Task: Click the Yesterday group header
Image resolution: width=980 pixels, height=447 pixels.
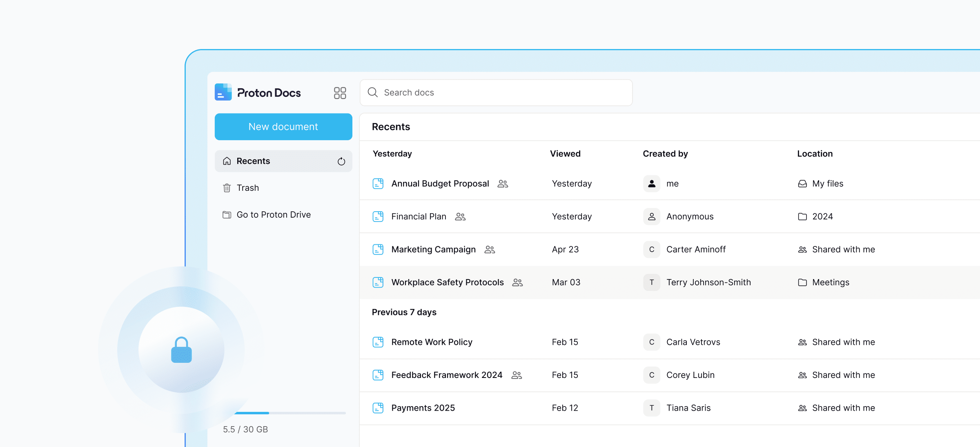Action: click(392, 154)
